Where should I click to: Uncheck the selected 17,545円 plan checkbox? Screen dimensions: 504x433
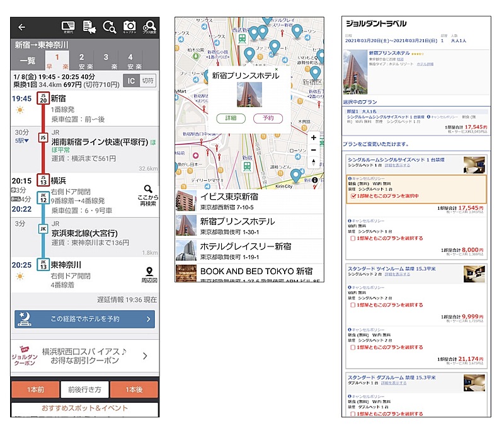point(353,196)
